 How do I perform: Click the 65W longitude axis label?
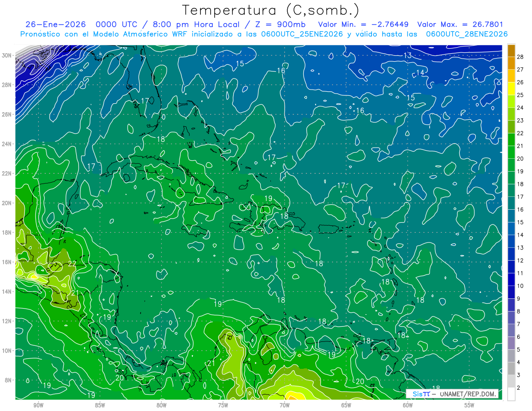(346, 405)
